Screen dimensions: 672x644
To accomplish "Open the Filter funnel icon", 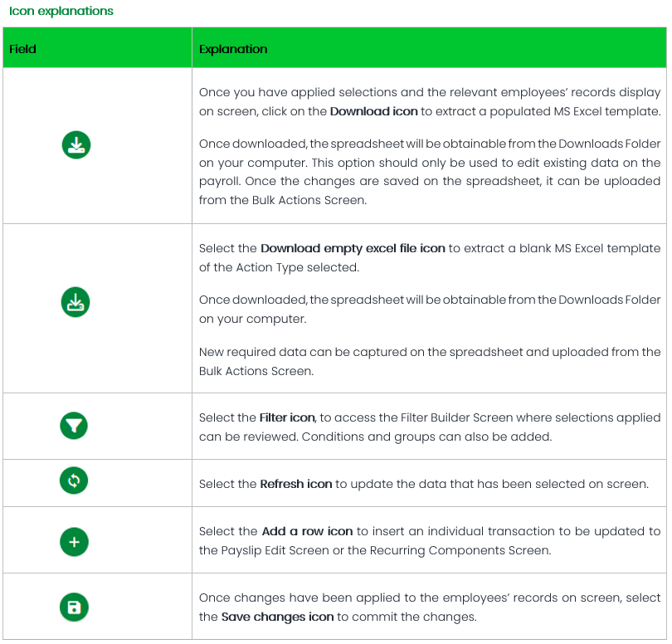I will coord(74,427).
